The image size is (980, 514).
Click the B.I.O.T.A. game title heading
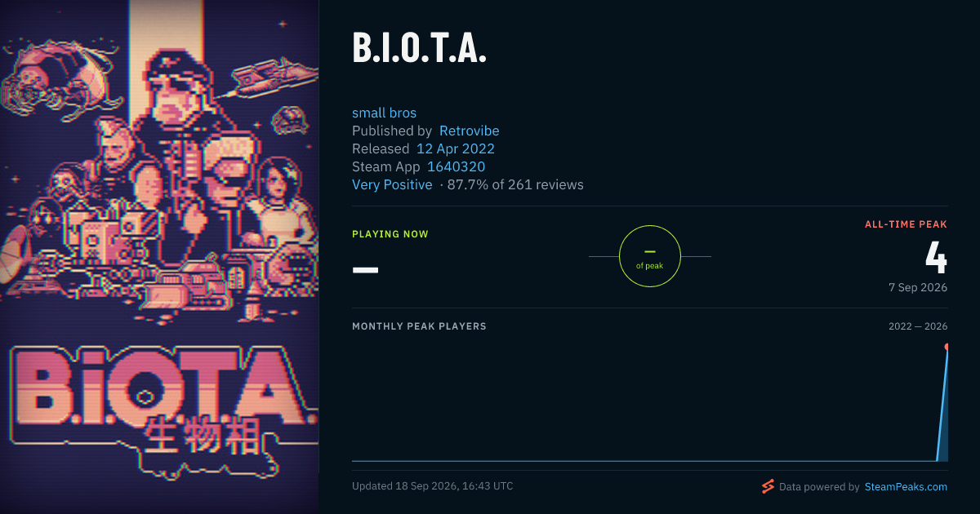420,48
